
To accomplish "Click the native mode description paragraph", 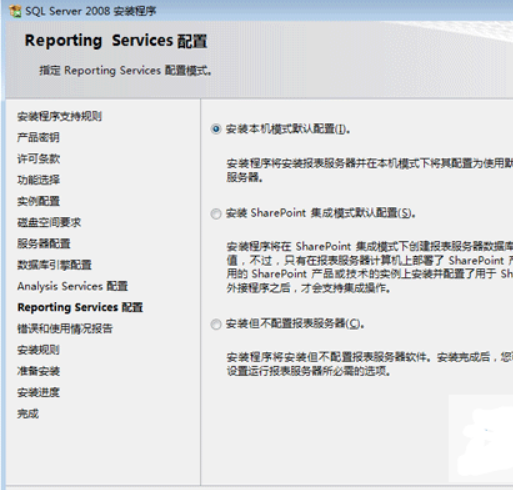I will coord(369,170).
